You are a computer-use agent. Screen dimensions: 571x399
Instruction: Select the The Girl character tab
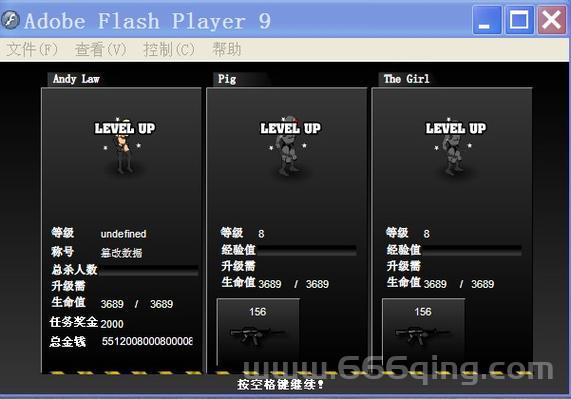[x=407, y=79]
